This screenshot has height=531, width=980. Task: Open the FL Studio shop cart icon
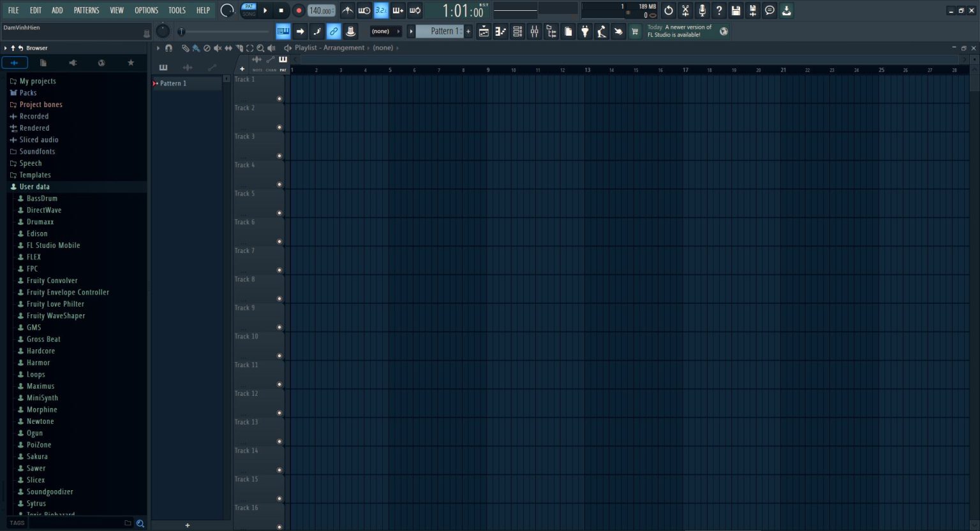(635, 31)
